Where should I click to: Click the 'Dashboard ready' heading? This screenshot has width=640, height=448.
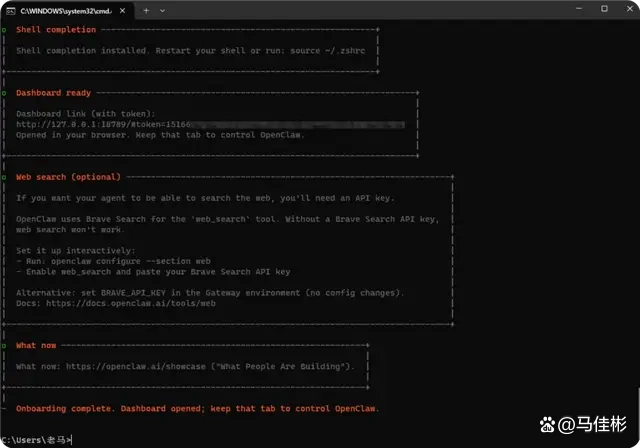(54, 93)
